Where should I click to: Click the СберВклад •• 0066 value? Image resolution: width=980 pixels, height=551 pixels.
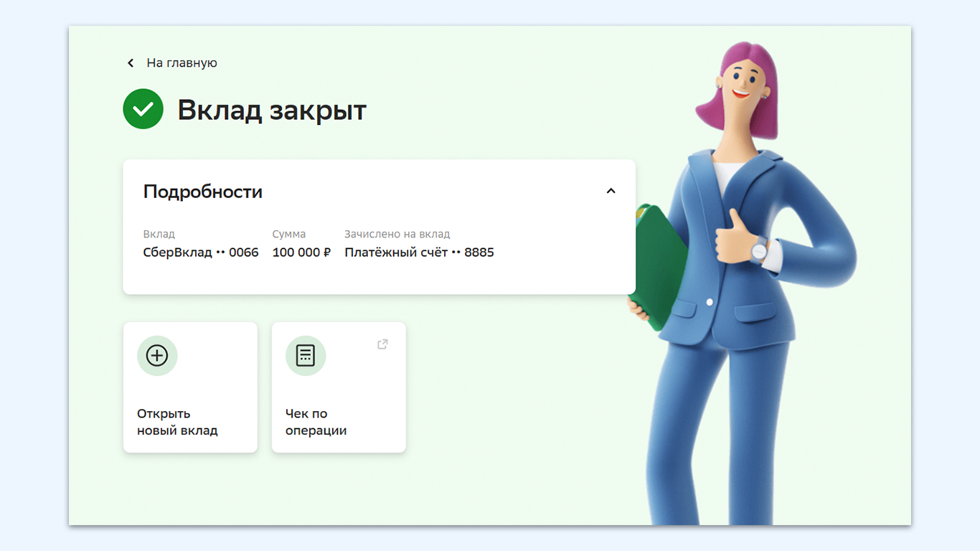[x=201, y=253]
